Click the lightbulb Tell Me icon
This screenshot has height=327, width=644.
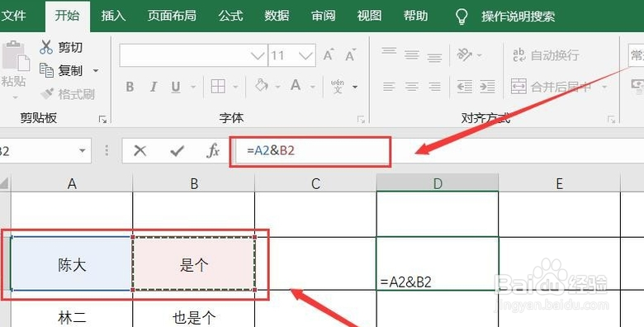[462, 17]
